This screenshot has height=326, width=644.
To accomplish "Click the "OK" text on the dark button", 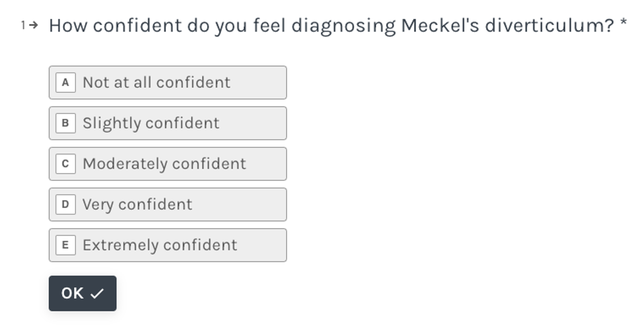I will (x=72, y=293).
